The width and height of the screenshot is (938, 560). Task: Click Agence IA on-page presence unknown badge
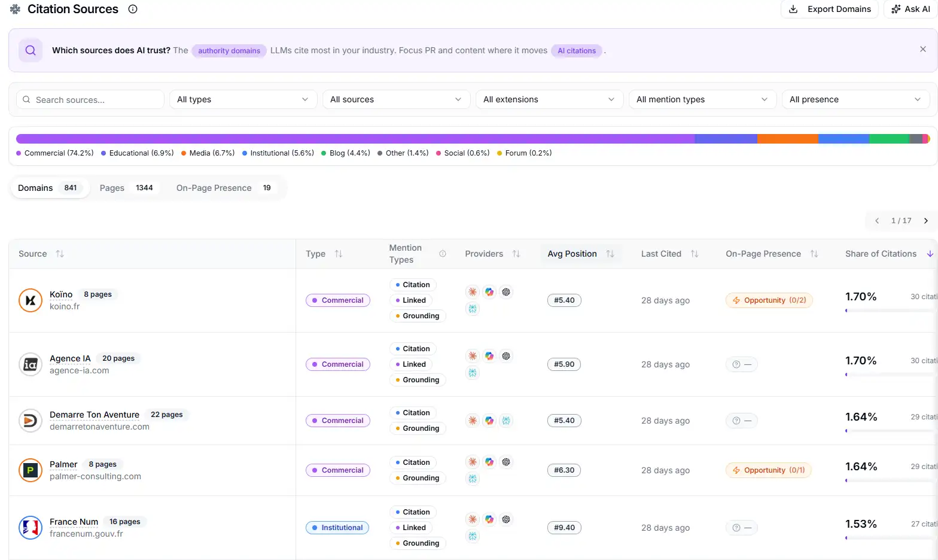[x=742, y=364]
